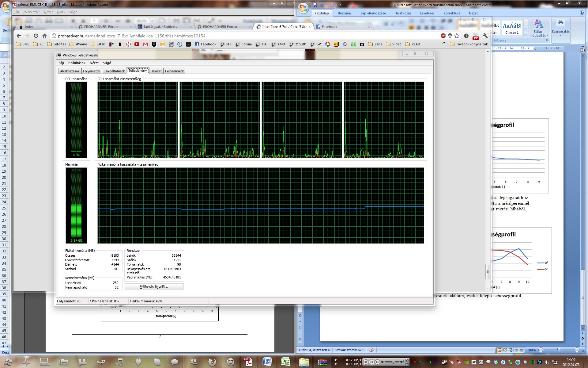
Task: Open Word help question mark icon
Action: 582,13
